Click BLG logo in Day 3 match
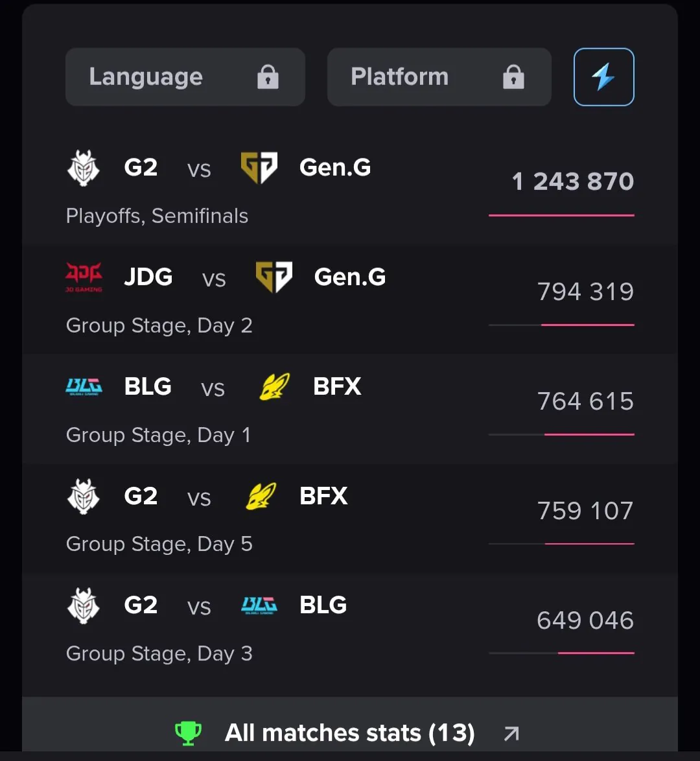700x761 pixels. pyautogui.click(x=259, y=605)
